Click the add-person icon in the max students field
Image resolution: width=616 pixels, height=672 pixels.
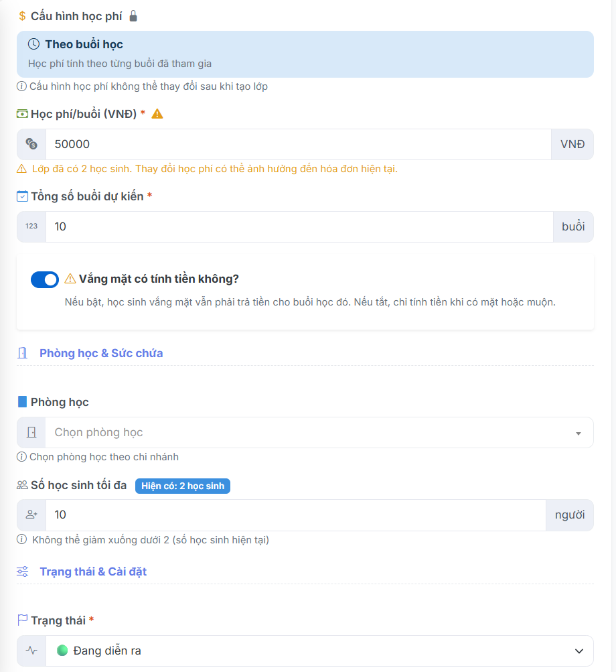point(31,515)
